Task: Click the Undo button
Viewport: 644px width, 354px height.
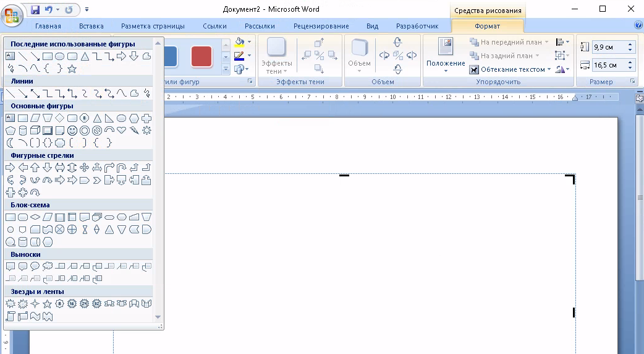Action: (49, 9)
